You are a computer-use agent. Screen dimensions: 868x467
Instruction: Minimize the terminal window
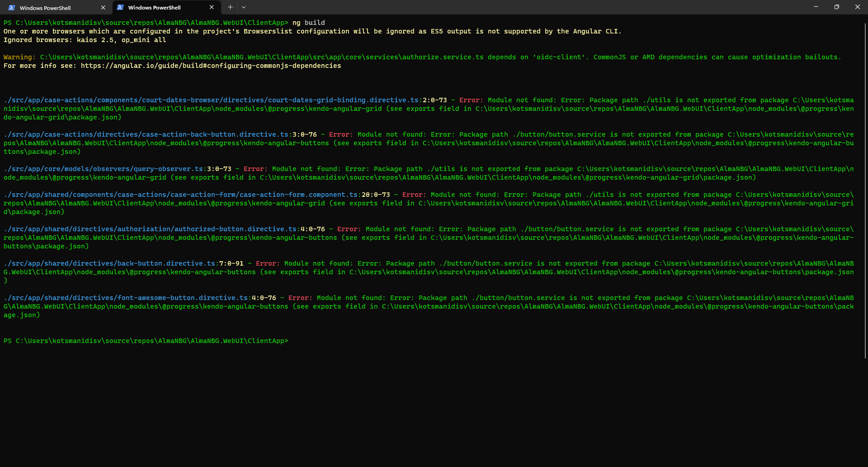[x=816, y=7]
